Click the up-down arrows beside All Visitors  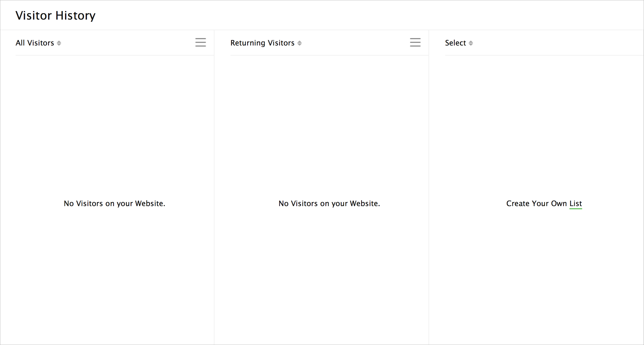(x=59, y=43)
